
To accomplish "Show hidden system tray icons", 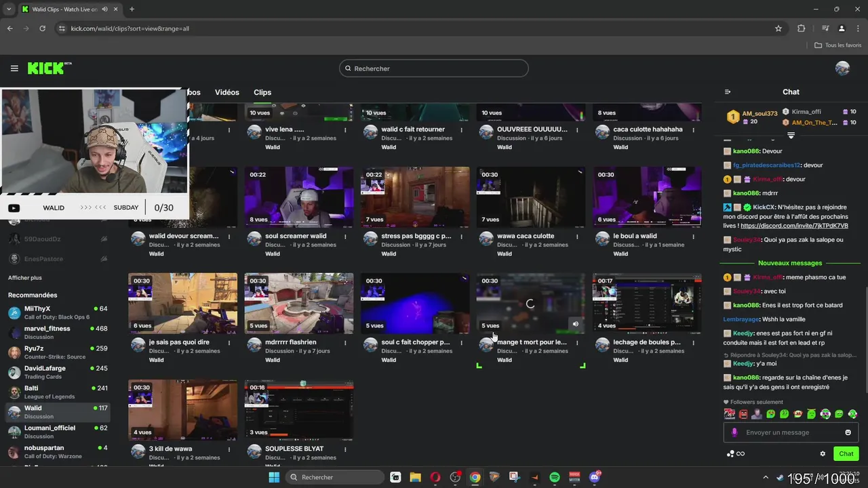I will pyautogui.click(x=766, y=477).
